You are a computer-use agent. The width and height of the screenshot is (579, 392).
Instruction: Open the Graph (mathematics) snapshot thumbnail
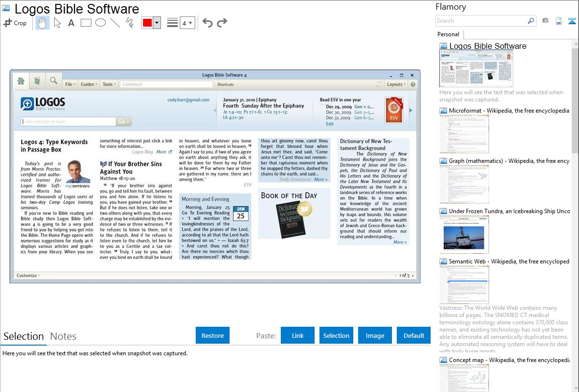464,184
